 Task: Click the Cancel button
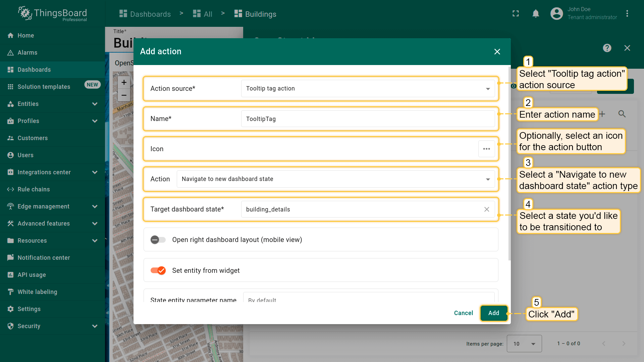463,313
